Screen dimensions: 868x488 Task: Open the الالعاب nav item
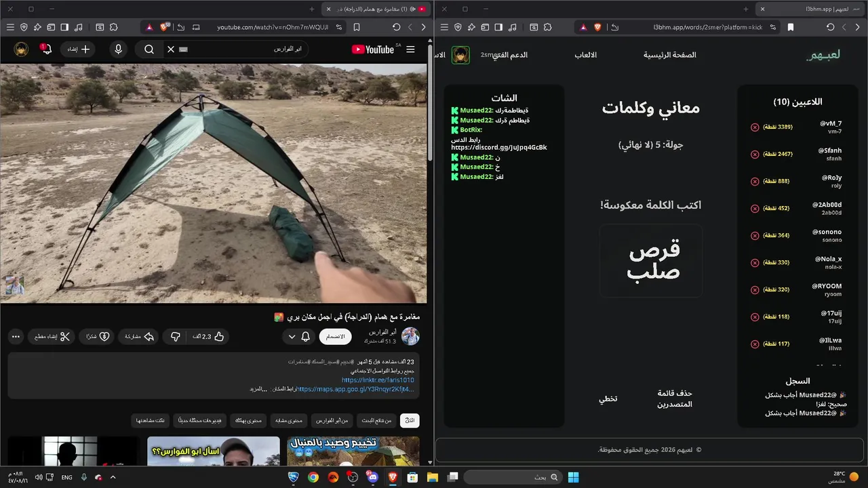tap(586, 55)
